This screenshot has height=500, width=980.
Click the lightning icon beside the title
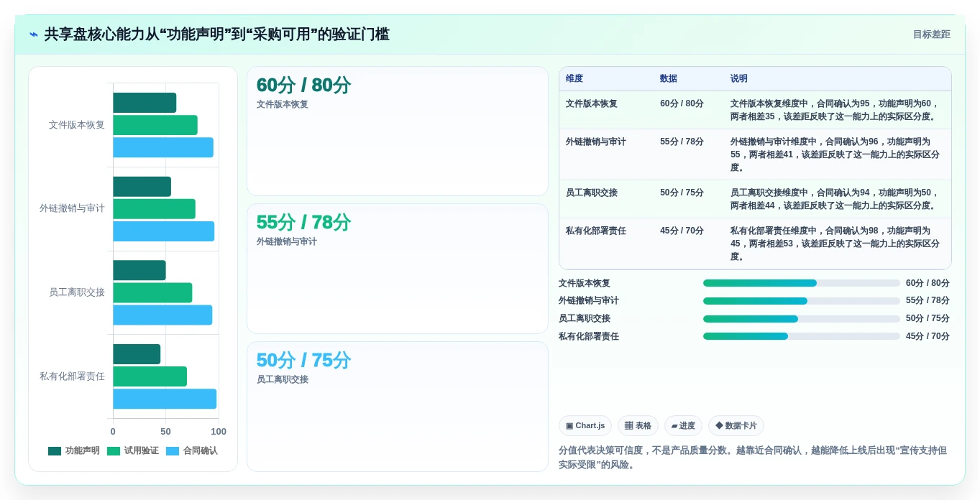34,34
